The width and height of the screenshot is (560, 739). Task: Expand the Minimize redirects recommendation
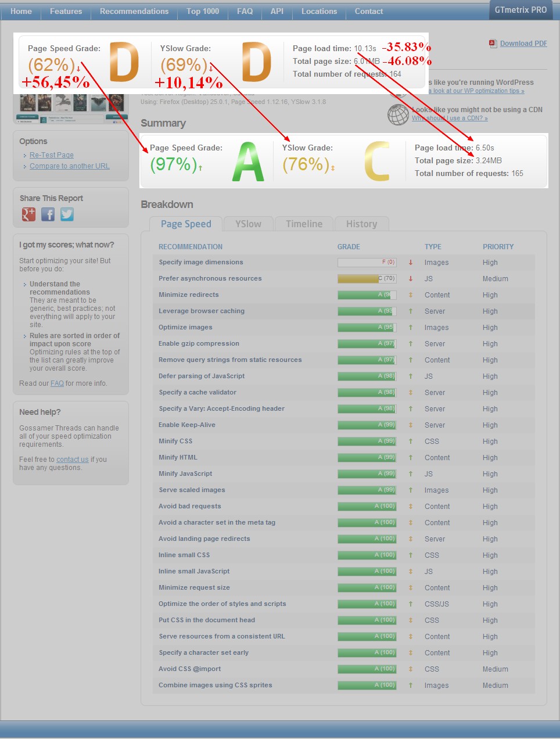point(189,295)
